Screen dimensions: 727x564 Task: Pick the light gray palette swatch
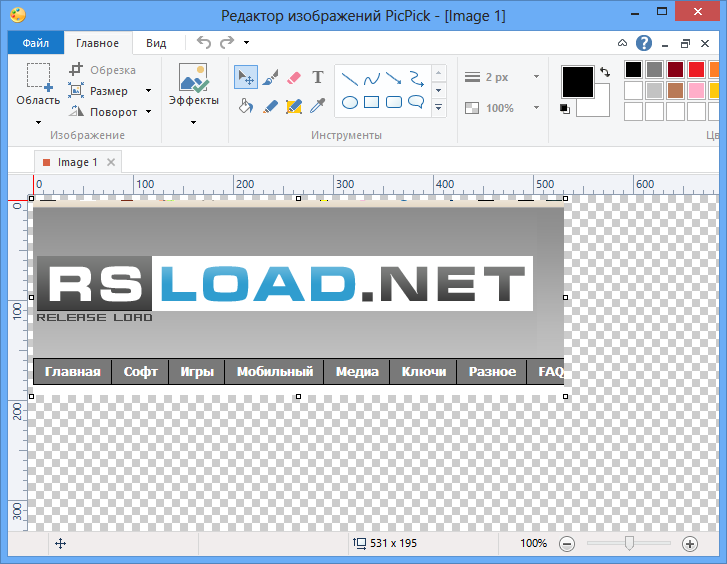(x=654, y=90)
